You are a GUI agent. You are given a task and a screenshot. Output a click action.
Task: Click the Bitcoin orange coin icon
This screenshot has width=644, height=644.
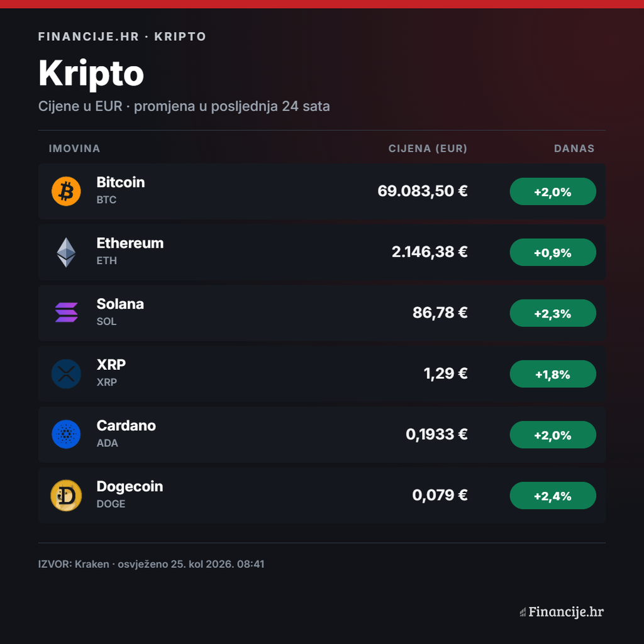click(66, 191)
